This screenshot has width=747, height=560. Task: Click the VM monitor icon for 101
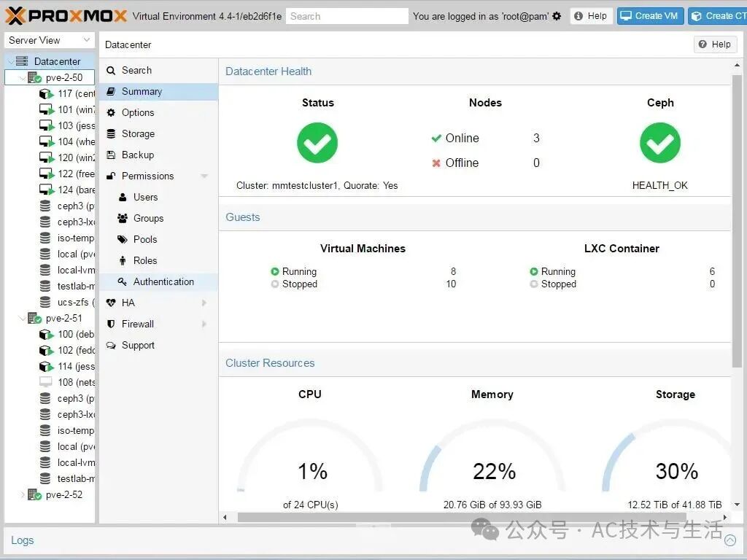46,110
